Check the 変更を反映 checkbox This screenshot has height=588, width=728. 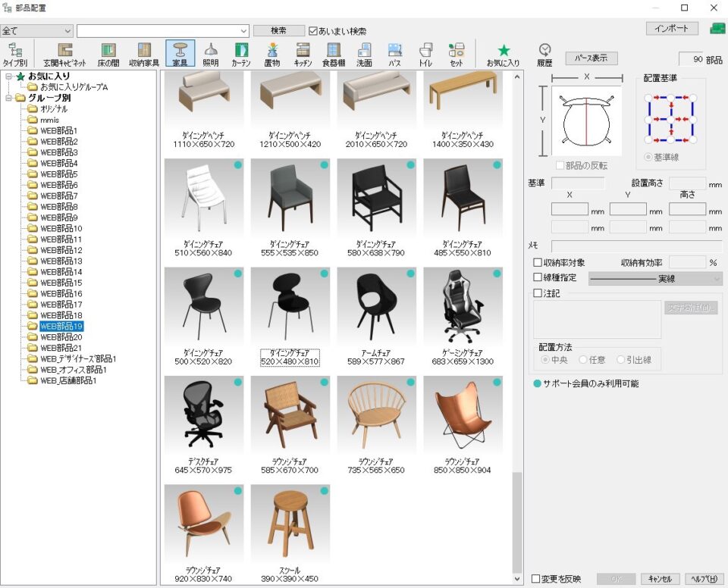coord(537,579)
